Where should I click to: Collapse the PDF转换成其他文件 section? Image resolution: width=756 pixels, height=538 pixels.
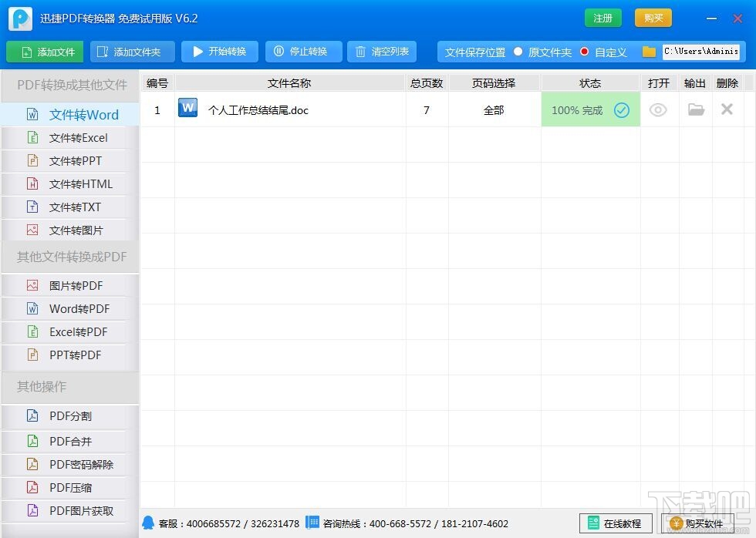click(70, 86)
